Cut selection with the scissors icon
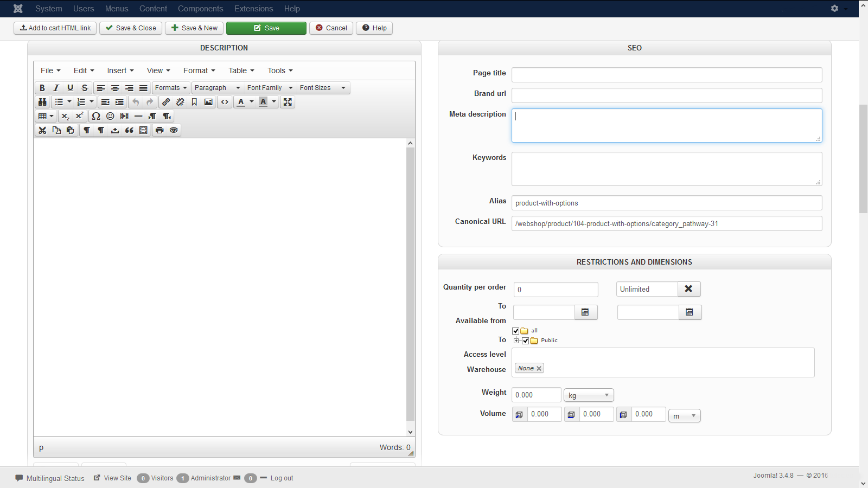Viewport: 868px width, 488px height. (42, 130)
